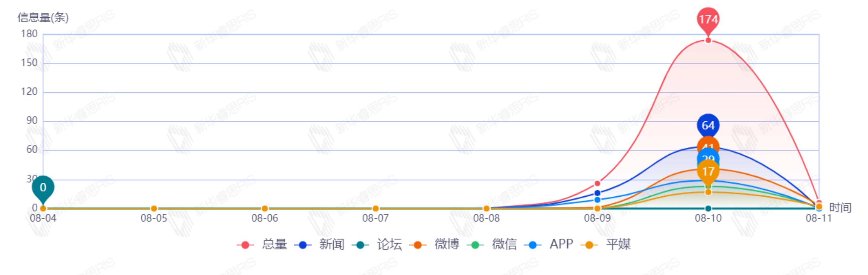Toggle the 微博 legend entry

tap(435, 244)
